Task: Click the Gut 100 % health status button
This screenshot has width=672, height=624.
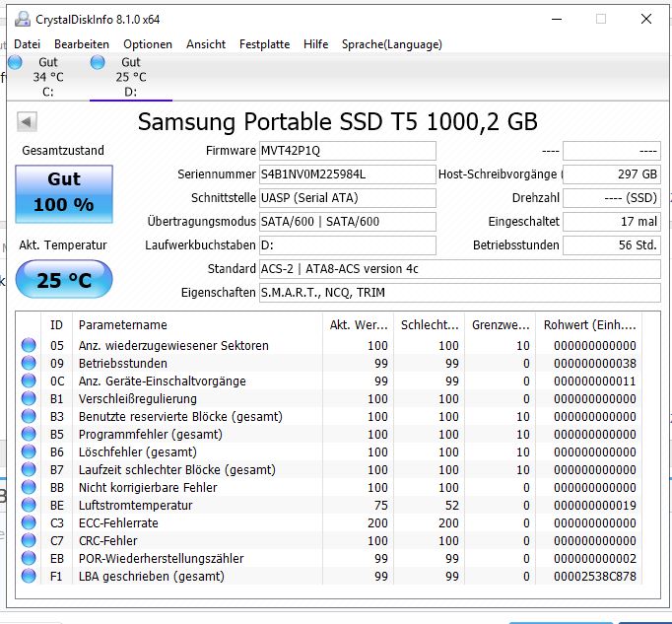Action: [64, 194]
